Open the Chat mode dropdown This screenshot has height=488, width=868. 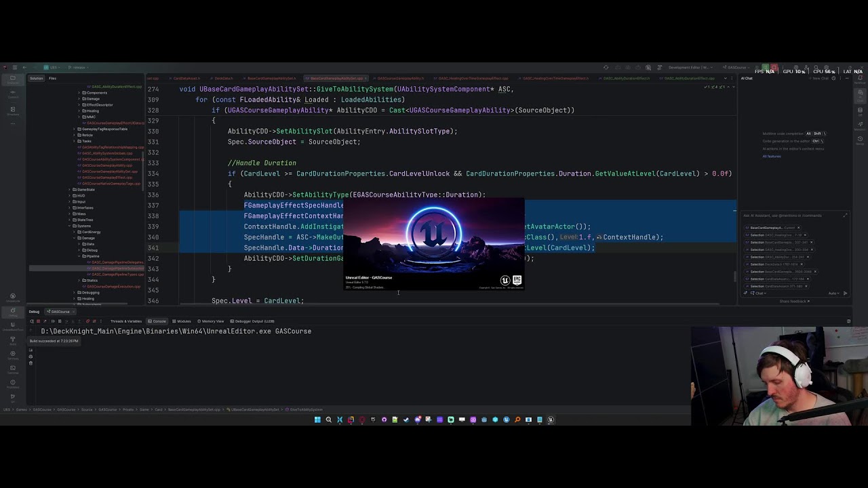[x=758, y=293]
